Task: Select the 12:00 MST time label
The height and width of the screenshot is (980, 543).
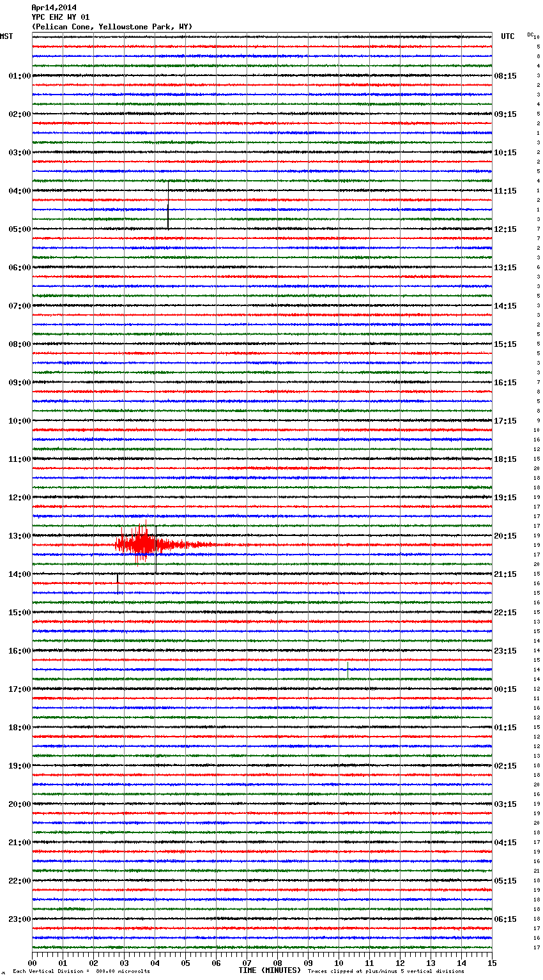Action: tap(20, 498)
